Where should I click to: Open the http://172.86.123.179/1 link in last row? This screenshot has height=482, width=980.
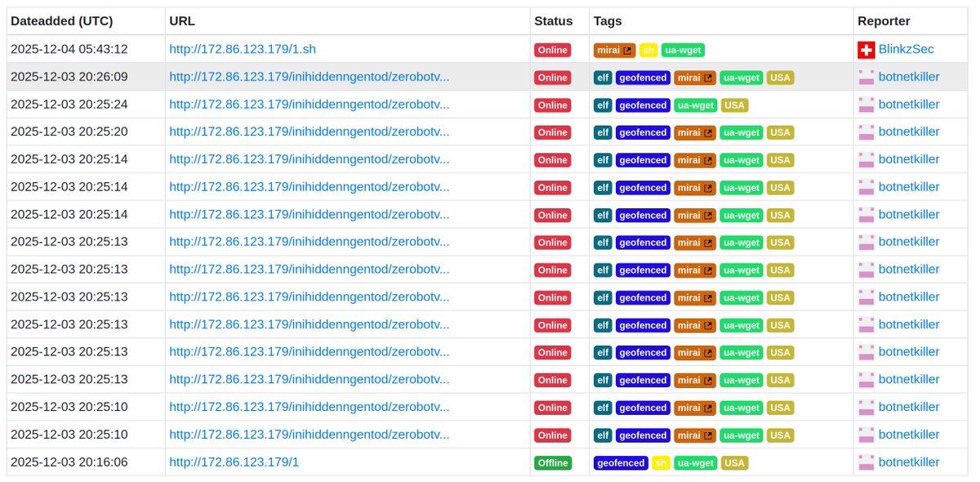[234, 462]
